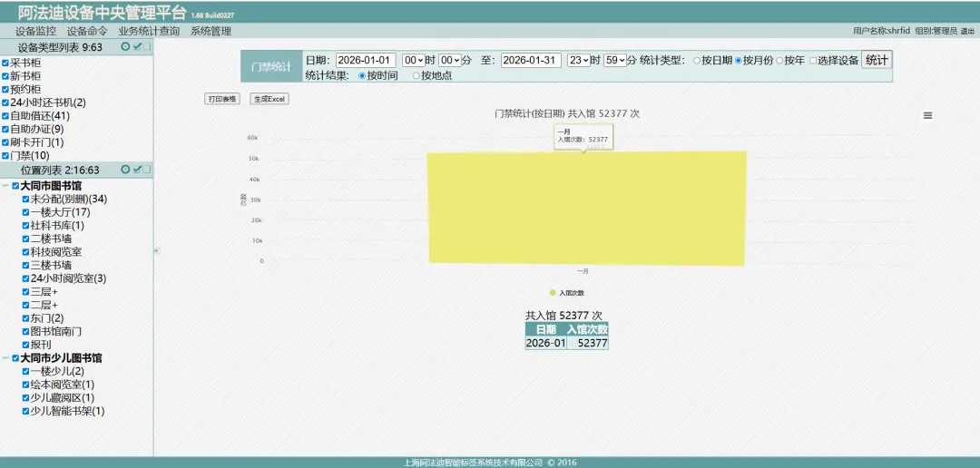Collapse the left sidebar with splitter arrow
Viewport: 980px width, 468px height.
(156, 250)
